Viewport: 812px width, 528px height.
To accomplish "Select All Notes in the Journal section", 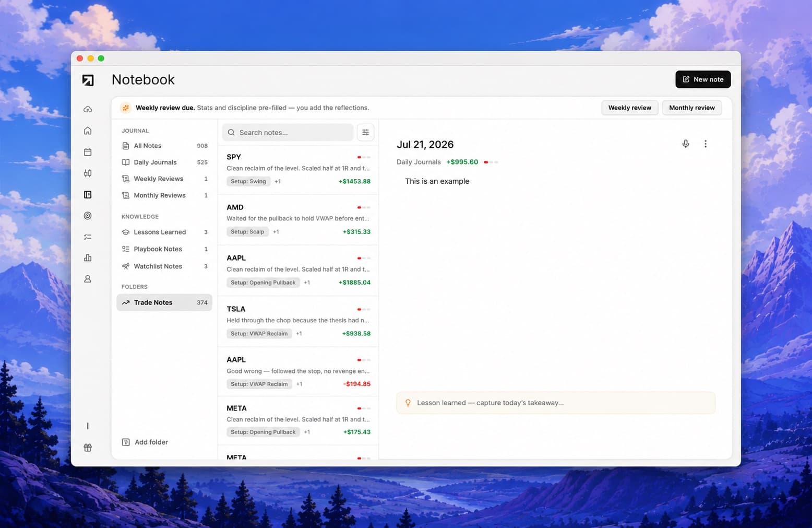I will coord(164,146).
